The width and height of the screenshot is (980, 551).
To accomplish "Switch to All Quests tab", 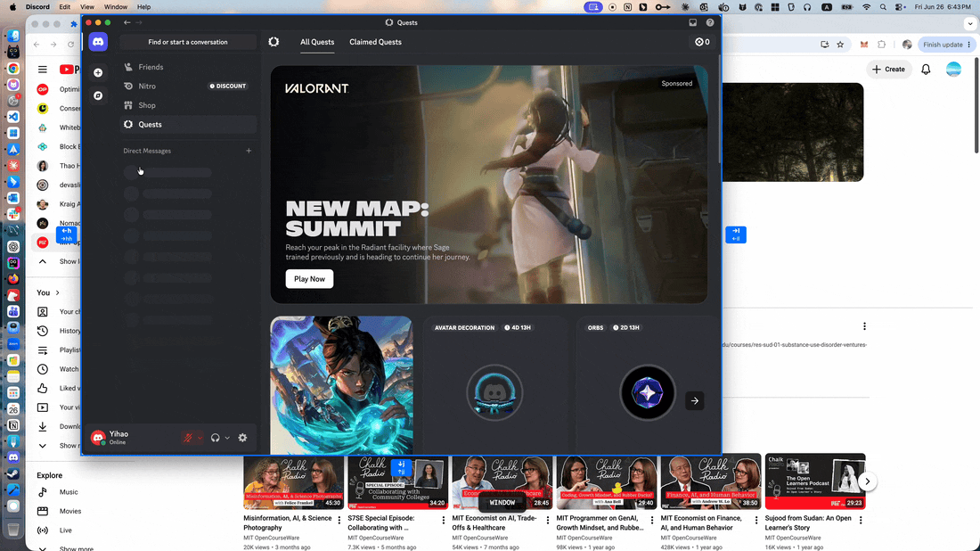I will (x=317, y=42).
